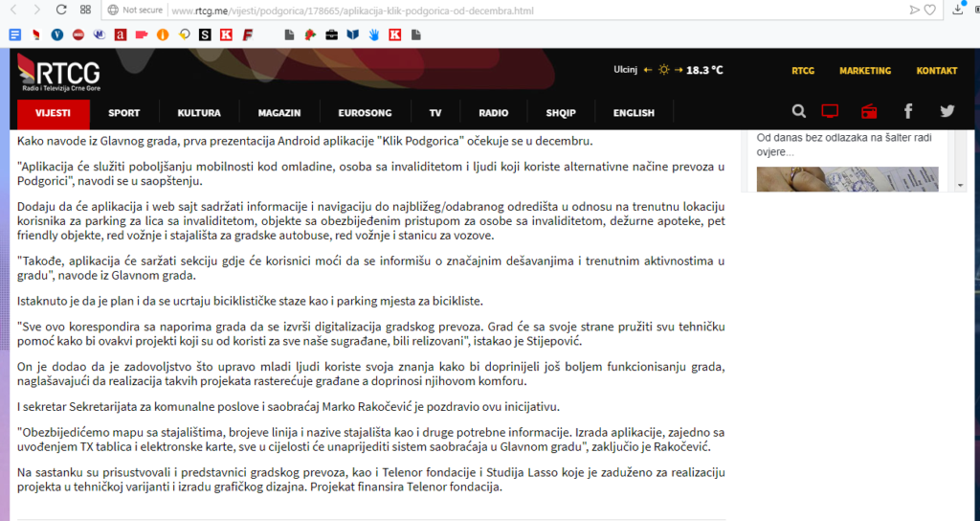Open the blue circled V bookmark
Image resolution: width=980 pixels, height=521 pixels.
[56, 35]
